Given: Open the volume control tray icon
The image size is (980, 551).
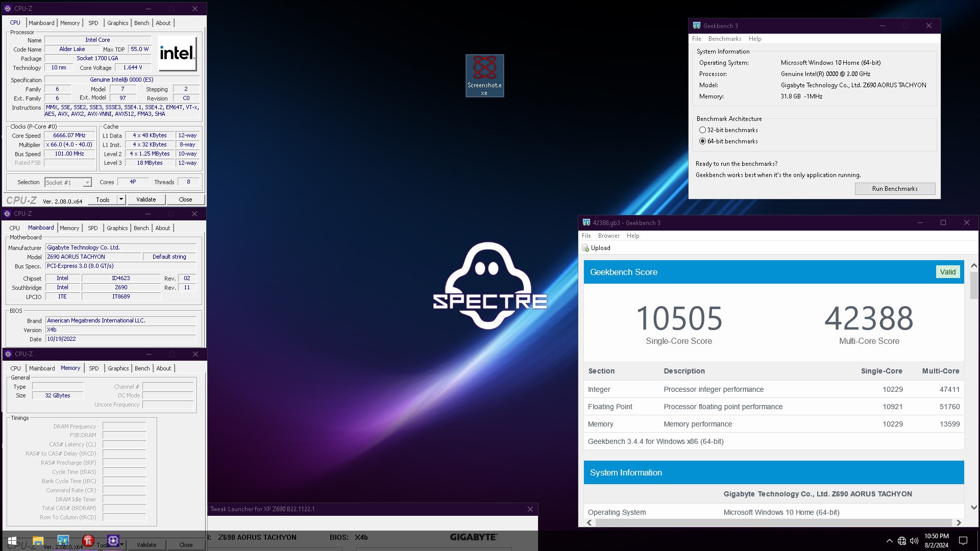Looking at the screenshot, I should [914, 541].
